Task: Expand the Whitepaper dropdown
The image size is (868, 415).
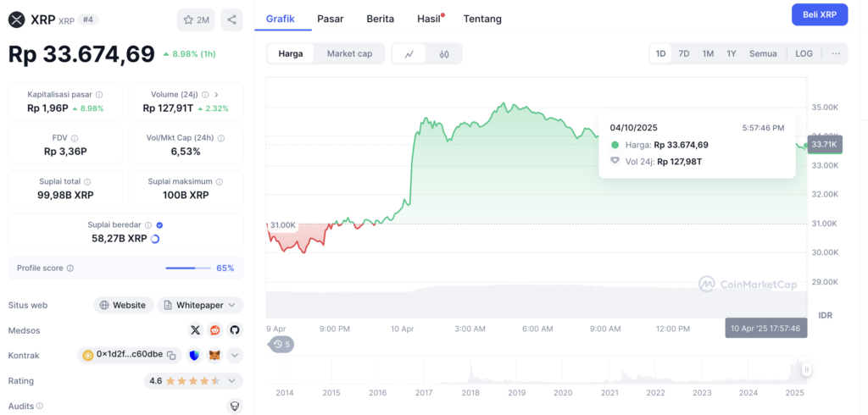Action: click(x=200, y=305)
